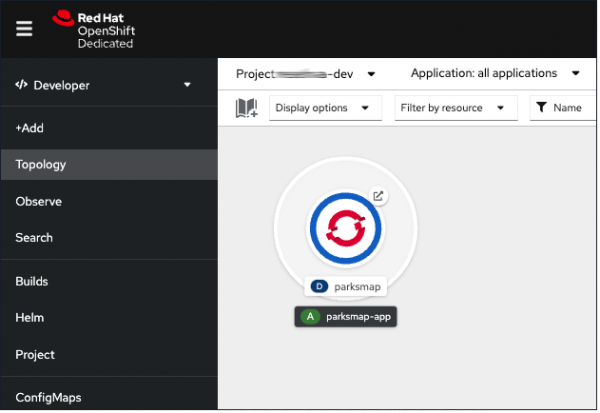Select the parksmap deployment node icon
Viewport: 600px width, 413px height.
pyautogui.click(x=345, y=228)
